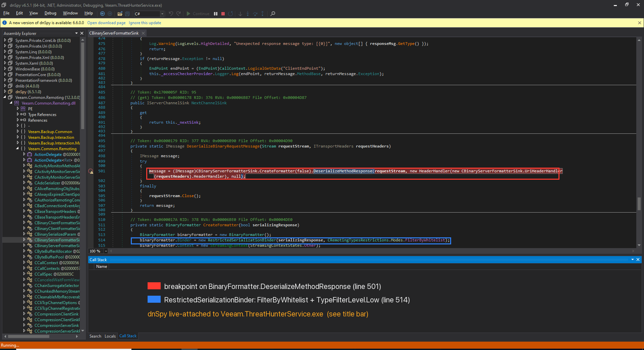
Task: Open the 100 % zoom dropdown
Action: coord(106,251)
